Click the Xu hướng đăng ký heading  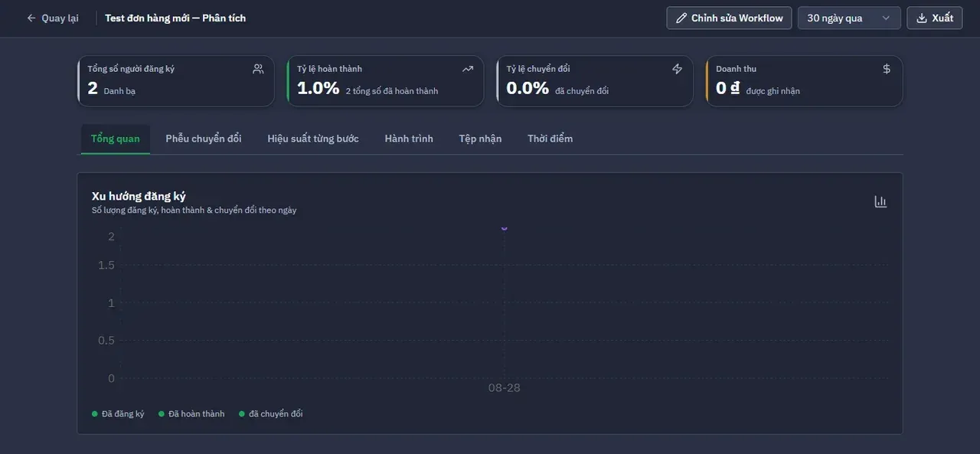tap(139, 196)
